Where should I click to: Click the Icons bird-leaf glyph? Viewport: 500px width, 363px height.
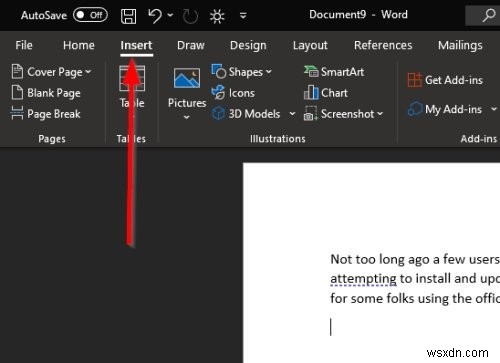coord(219,92)
